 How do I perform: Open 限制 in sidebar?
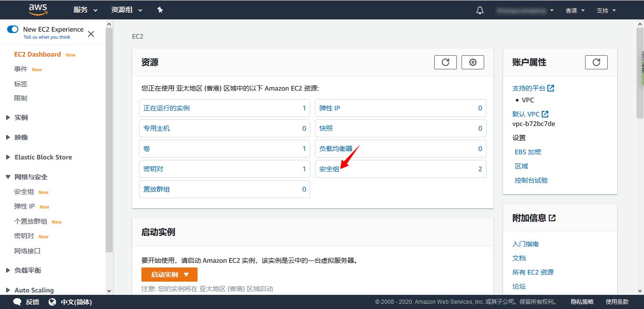click(x=21, y=98)
